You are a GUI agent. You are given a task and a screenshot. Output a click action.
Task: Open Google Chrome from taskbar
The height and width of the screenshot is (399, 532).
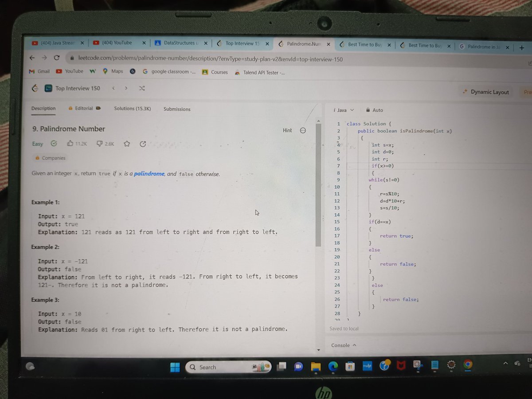coord(467,364)
